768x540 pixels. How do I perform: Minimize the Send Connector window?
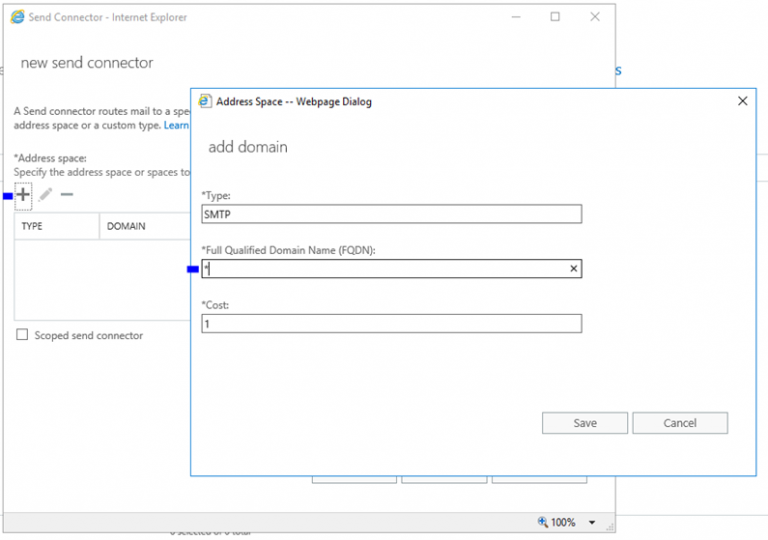(516, 17)
